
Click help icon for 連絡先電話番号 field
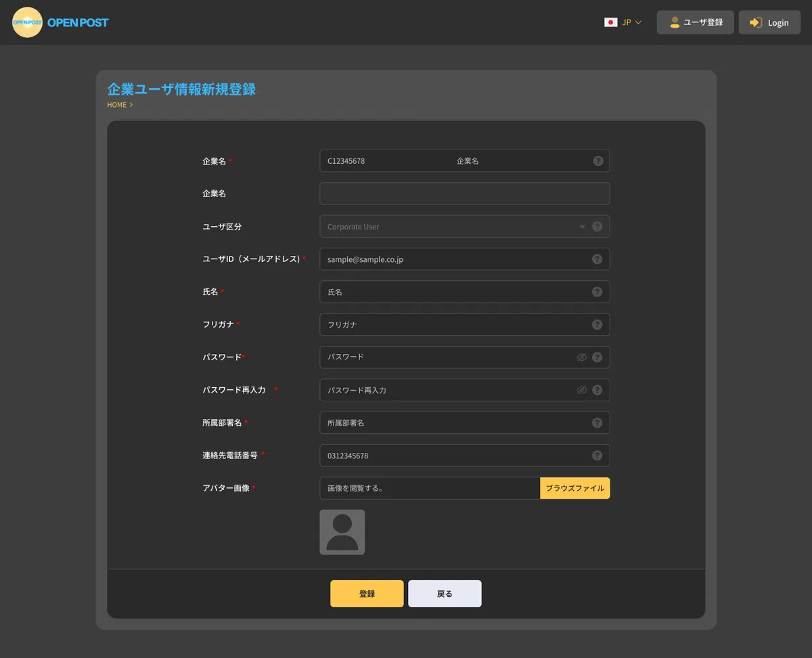click(x=597, y=456)
